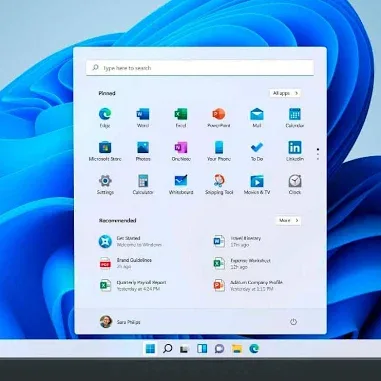
Task: Click the Start button on the taskbar
Action: pyautogui.click(x=150, y=349)
